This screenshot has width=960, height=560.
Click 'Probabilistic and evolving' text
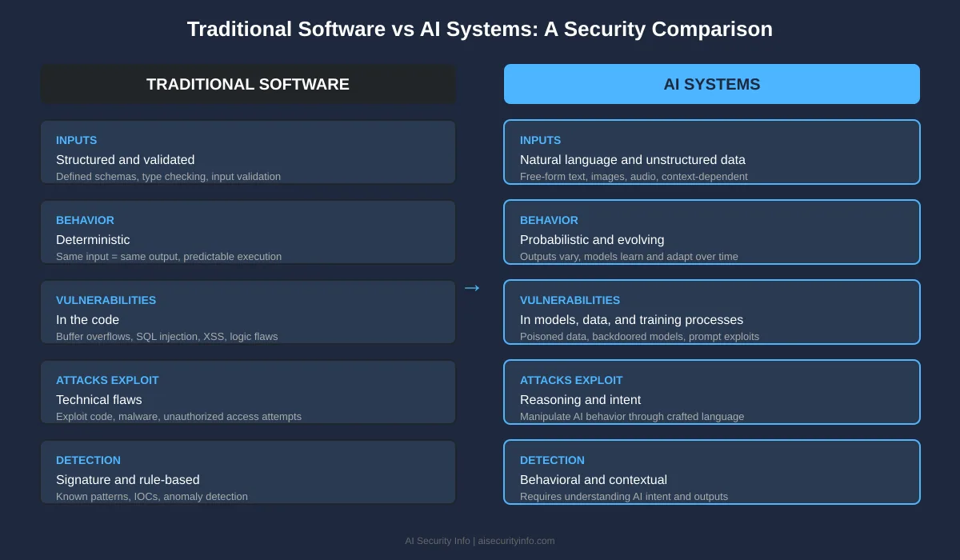(592, 240)
